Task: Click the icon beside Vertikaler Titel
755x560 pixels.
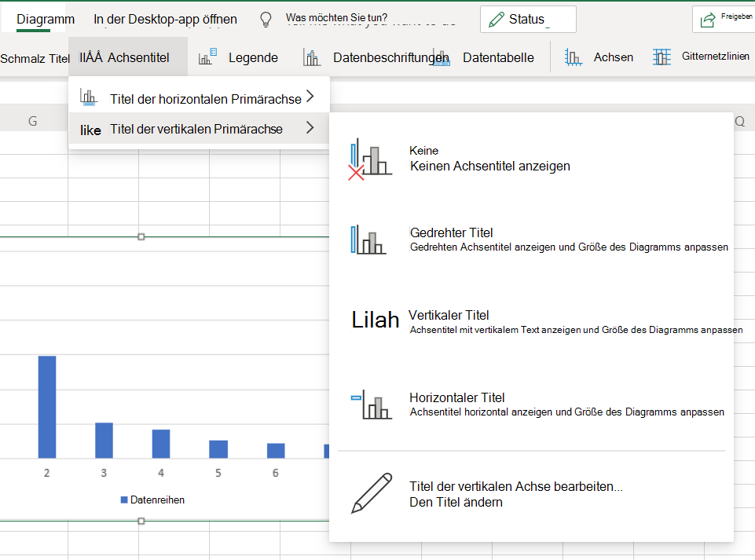Action: click(x=375, y=320)
